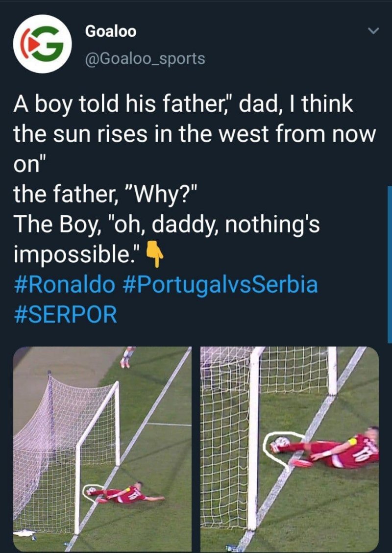This screenshot has width=392, height=553.
Task: Click the Goaloo display name
Action: [111, 31]
